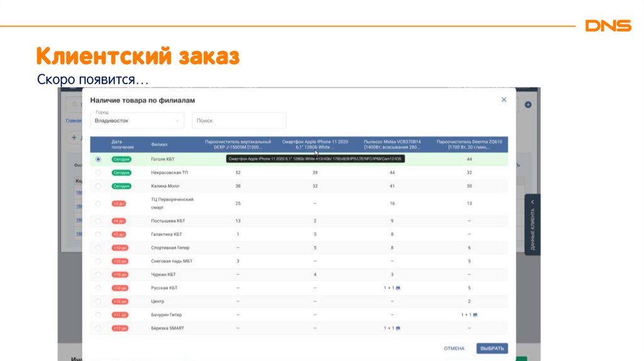Viewport: 644px width, 361px height.
Task: Choose the Галактика КБТ radio button
Action: click(x=98, y=234)
